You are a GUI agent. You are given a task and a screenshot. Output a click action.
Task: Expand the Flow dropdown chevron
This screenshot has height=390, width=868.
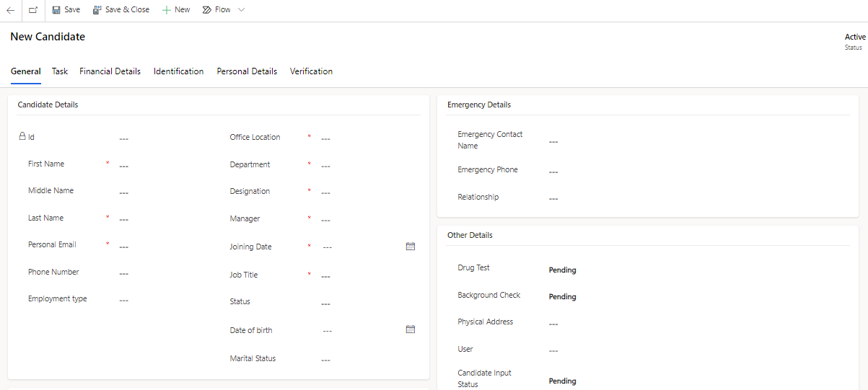241,10
